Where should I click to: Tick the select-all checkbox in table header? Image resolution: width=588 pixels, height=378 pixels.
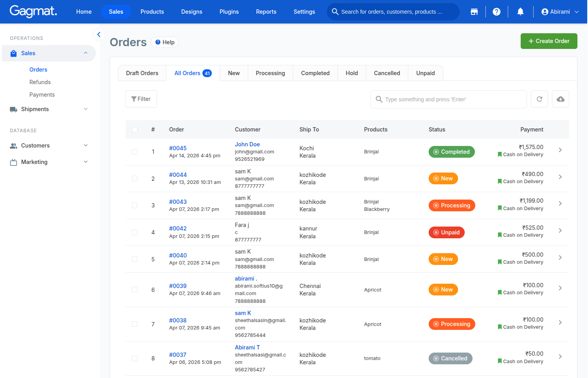point(135,130)
